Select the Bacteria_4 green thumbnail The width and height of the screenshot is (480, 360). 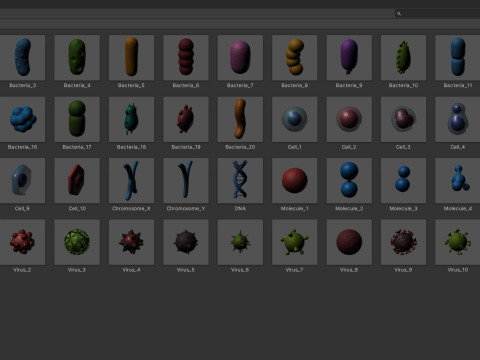coord(77,58)
